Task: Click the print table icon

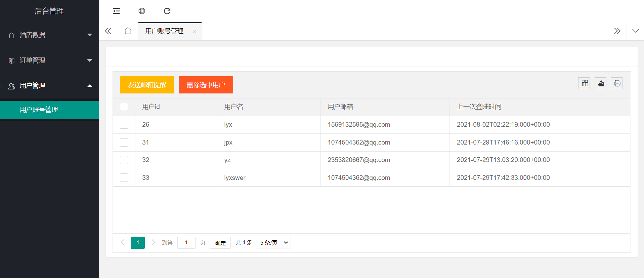Action: (x=617, y=83)
